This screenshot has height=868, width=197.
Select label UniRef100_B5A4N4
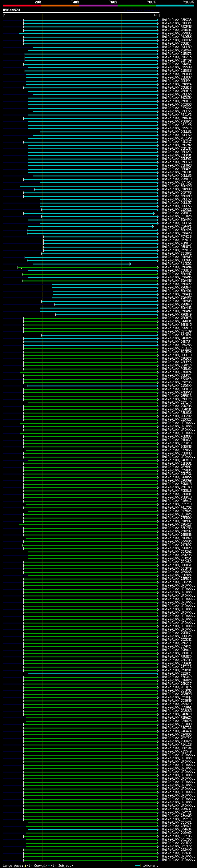pos(177,267)
